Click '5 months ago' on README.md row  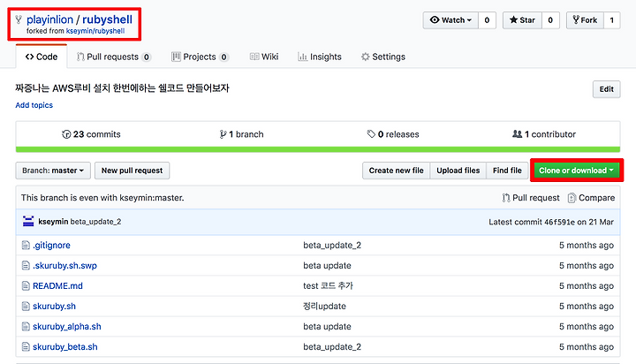point(587,285)
